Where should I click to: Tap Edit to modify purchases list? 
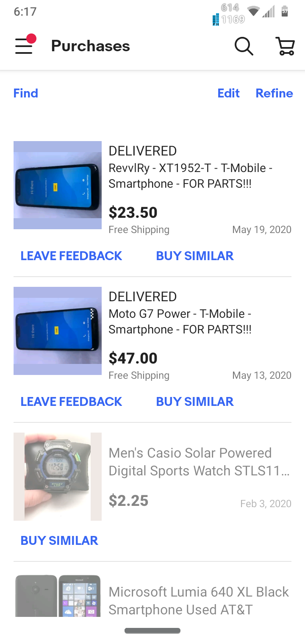pos(228,93)
